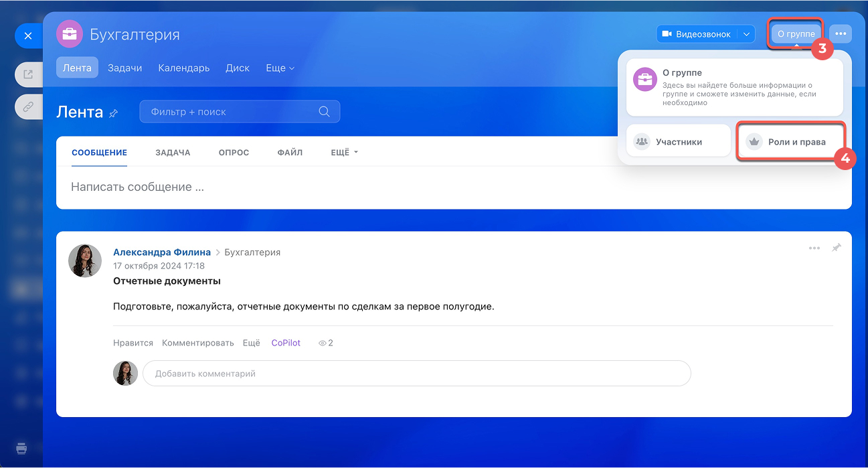Image resolution: width=868 pixels, height=468 pixels.
Task: Close the group panel with X
Action: [28, 36]
